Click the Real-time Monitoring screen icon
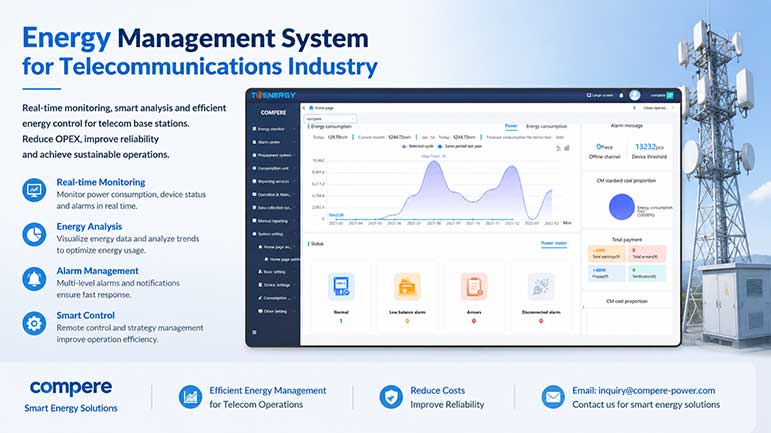The width and height of the screenshot is (771, 433). coord(34,190)
